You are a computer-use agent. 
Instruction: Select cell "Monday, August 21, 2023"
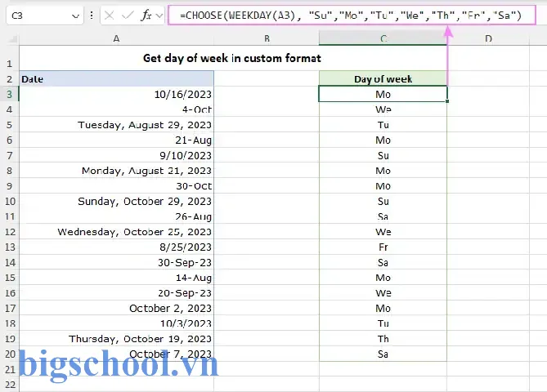pyautogui.click(x=117, y=171)
